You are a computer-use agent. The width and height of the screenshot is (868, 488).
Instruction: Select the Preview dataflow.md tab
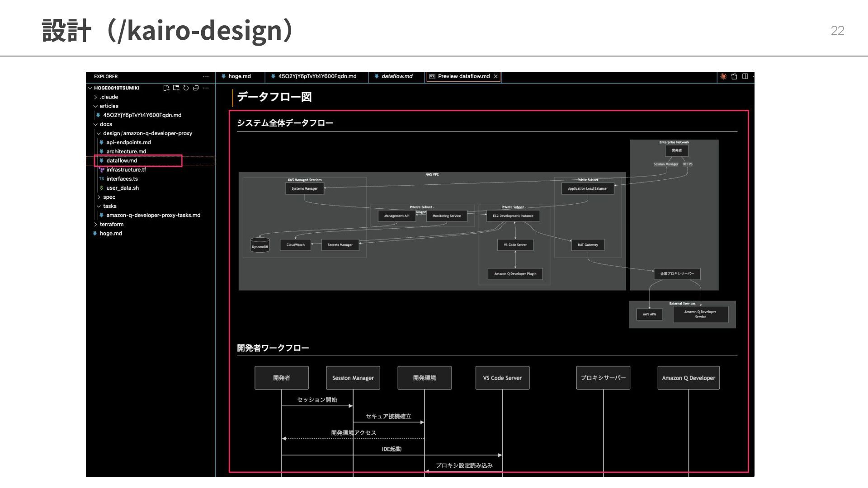(x=463, y=76)
